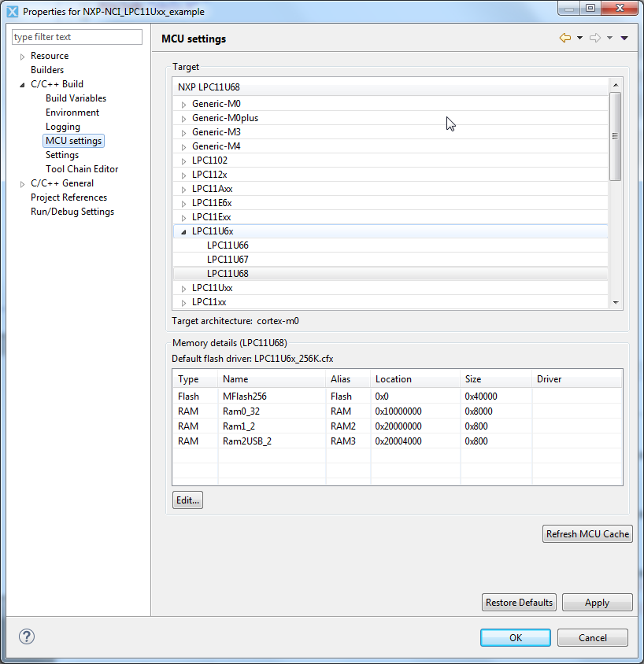This screenshot has height=664, width=644.
Task: Expand the Resource tree node
Action: pyautogui.click(x=23, y=57)
